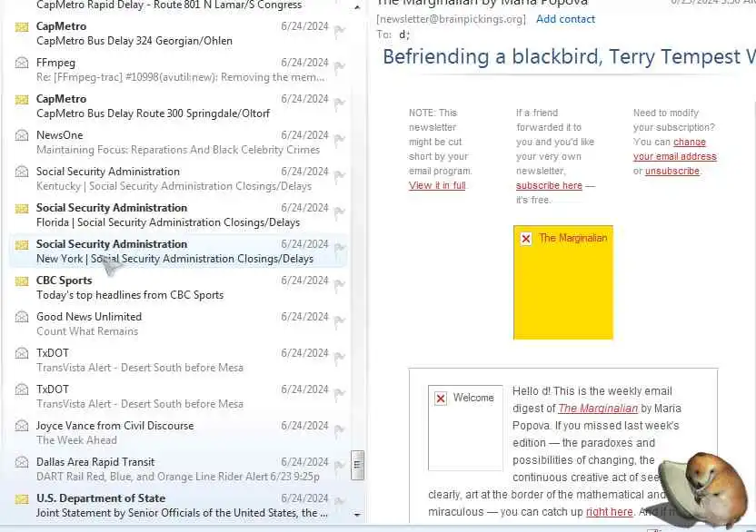Click envelope icon beside Good News Unlimited
Viewport: 756px width, 532px height.
point(22,317)
